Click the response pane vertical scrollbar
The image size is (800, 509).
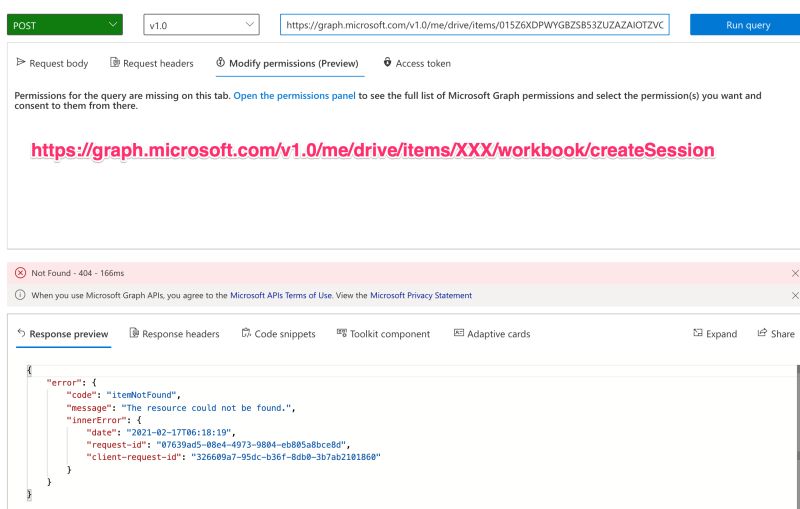coord(797,411)
